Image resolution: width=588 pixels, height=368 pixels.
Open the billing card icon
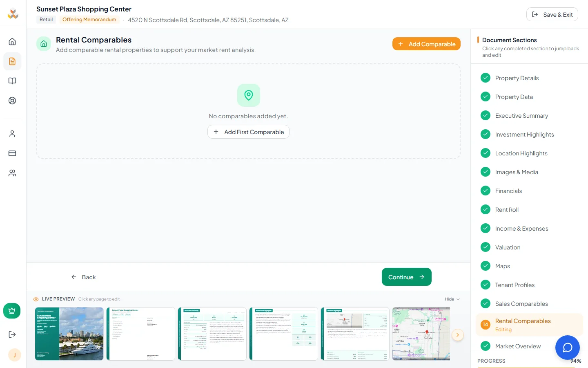13,153
